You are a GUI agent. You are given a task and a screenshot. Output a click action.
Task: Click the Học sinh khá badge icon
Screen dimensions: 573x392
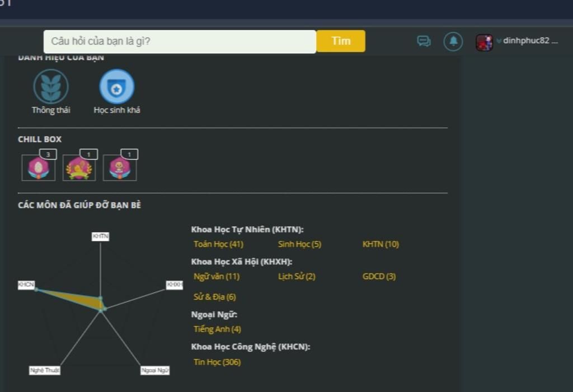(x=116, y=86)
